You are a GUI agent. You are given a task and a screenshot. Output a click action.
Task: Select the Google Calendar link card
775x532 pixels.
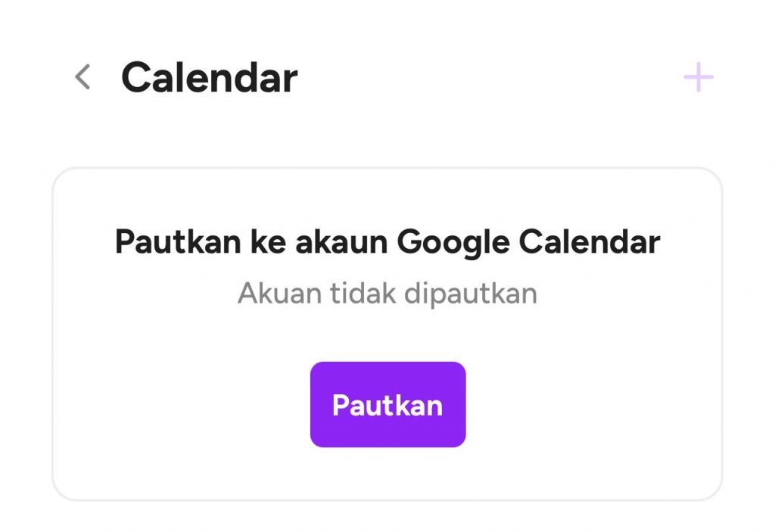tap(387, 334)
